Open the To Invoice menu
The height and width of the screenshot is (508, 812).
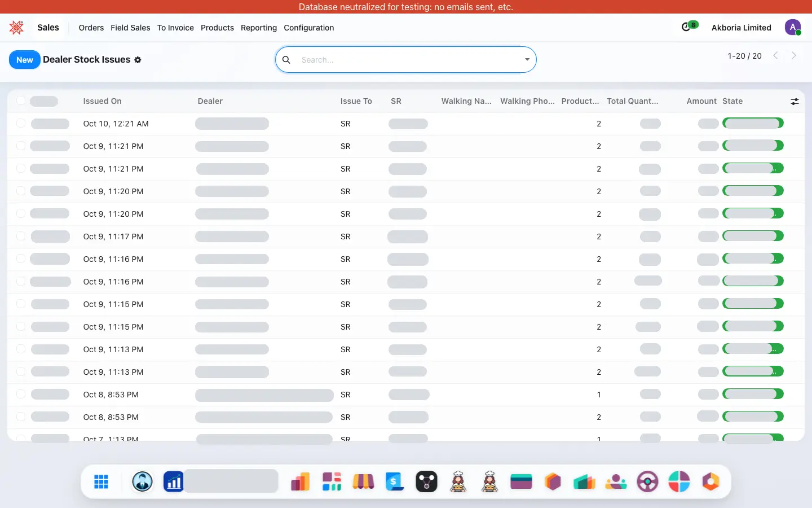point(175,28)
